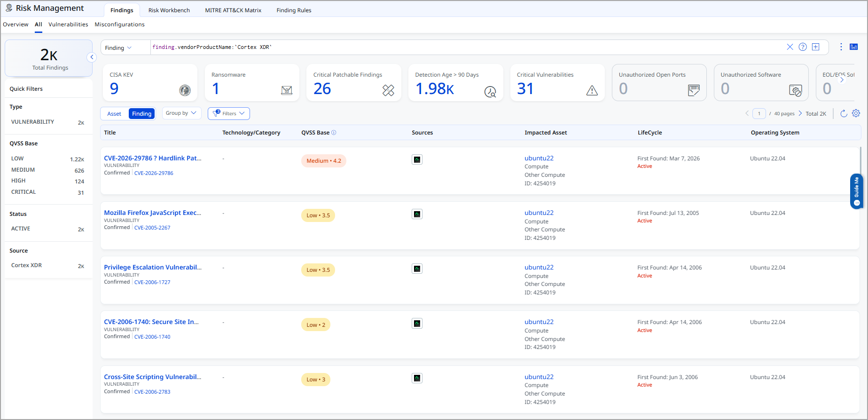The height and width of the screenshot is (420, 868).
Task: Click the Critical Patchable Findings card
Action: click(353, 83)
